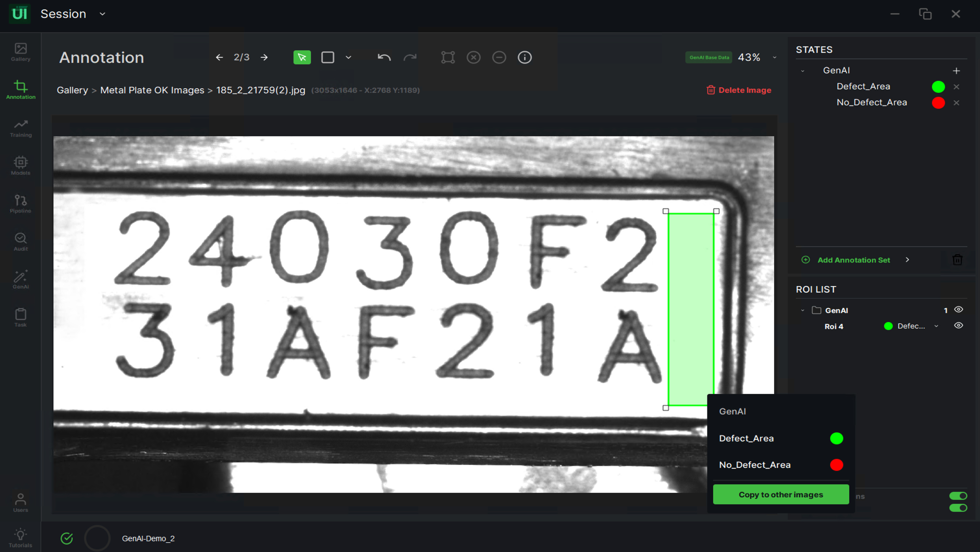Screen dimensions: 980x552
Task: Open the Training sidebar section
Action: (x=20, y=128)
